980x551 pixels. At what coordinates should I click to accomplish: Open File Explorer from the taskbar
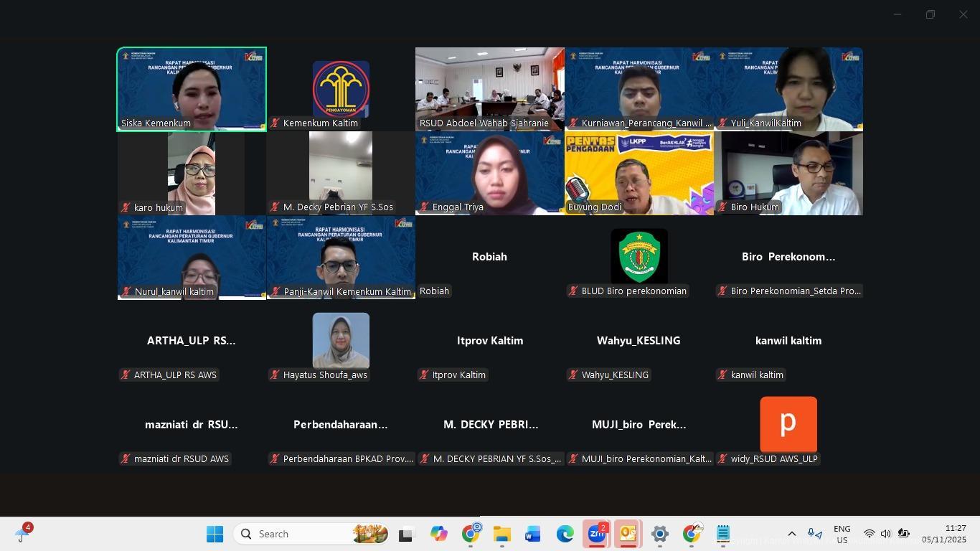click(x=501, y=534)
